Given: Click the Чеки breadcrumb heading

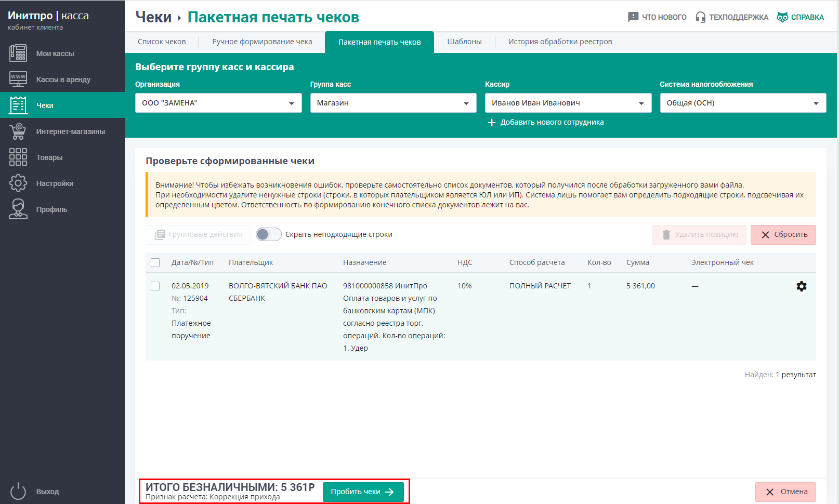Looking at the screenshot, I should pyautogui.click(x=153, y=17).
